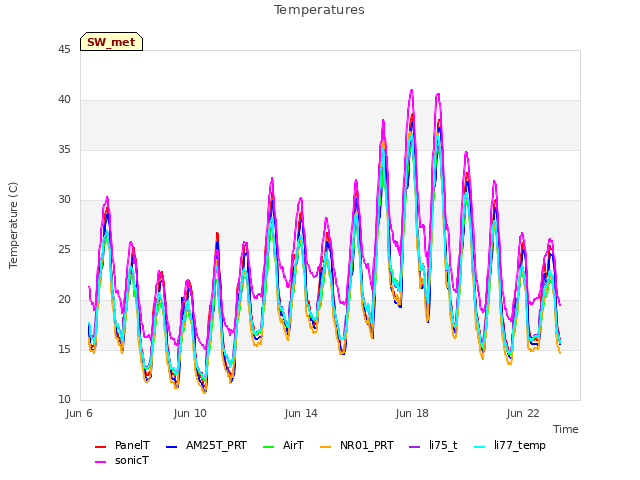Click the 10 y-axis tick label

(x=64, y=400)
